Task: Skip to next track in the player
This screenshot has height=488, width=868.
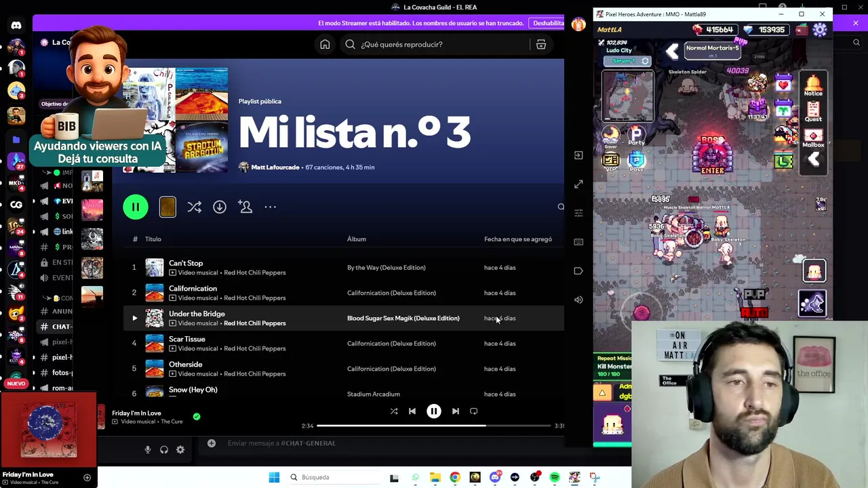Action: click(x=456, y=411)
